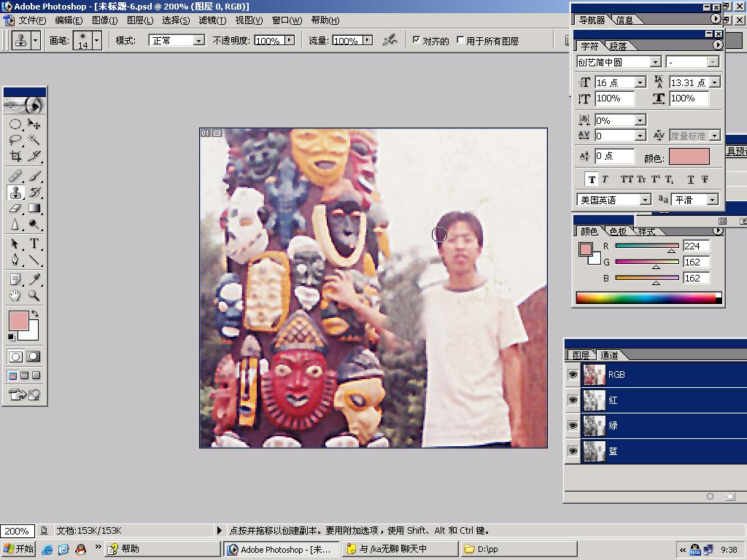Hide the 红 channel using its eye icon
This screenshot has height=560, width=747.
[x=573, y=400]
